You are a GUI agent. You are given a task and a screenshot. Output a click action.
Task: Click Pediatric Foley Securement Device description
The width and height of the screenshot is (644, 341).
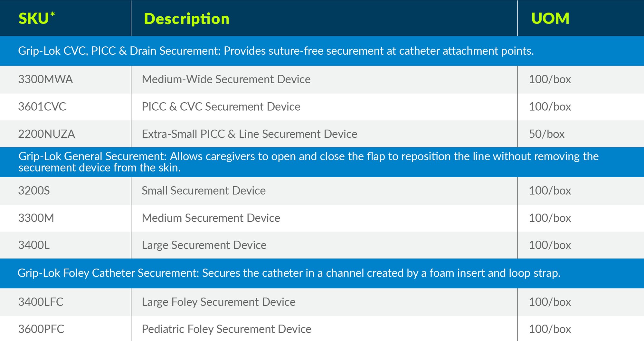(226, 329)
